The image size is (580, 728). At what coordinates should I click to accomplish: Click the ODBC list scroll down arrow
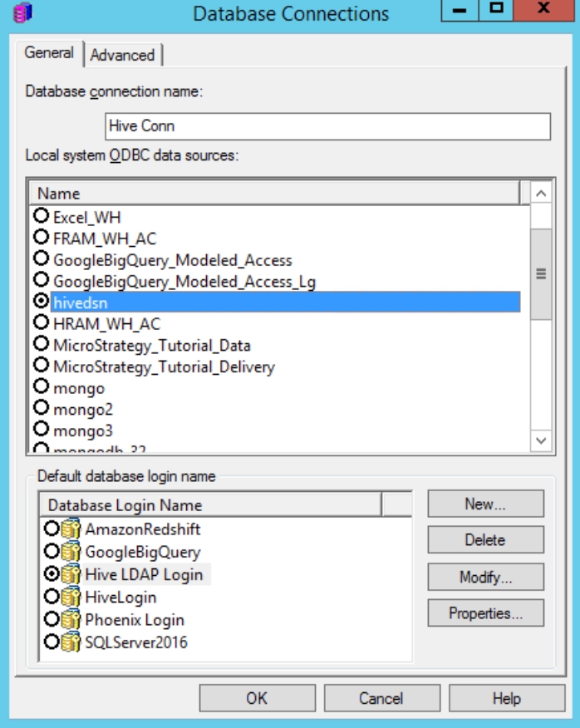(541, 440)
